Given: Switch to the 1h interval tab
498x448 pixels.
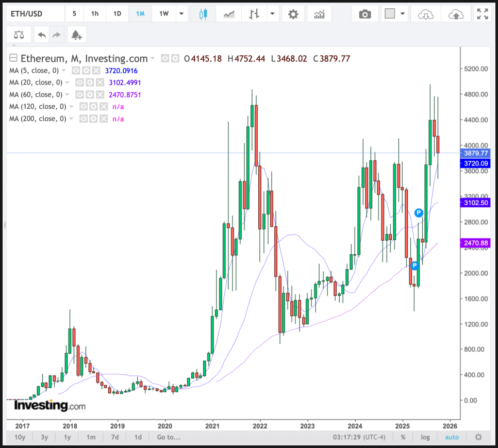Looking at the screenshot, I should (x=95, y=14).
